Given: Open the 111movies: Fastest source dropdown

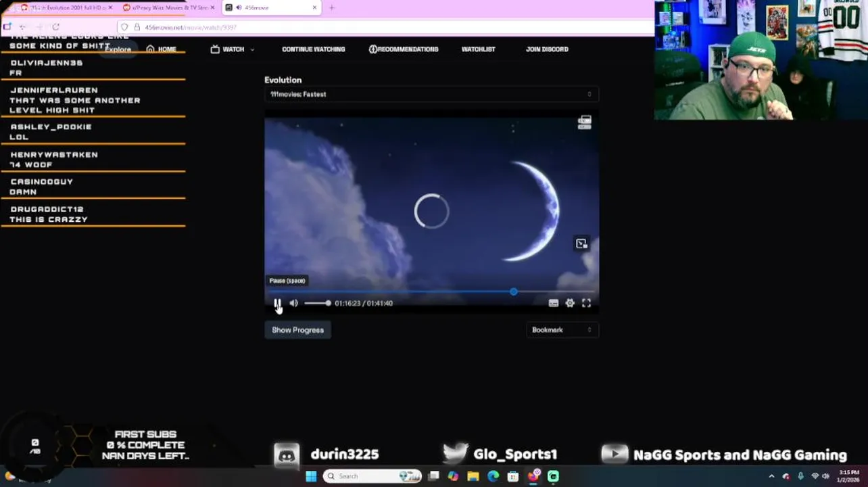Looking at the screenshot, I should click(431, 94).
